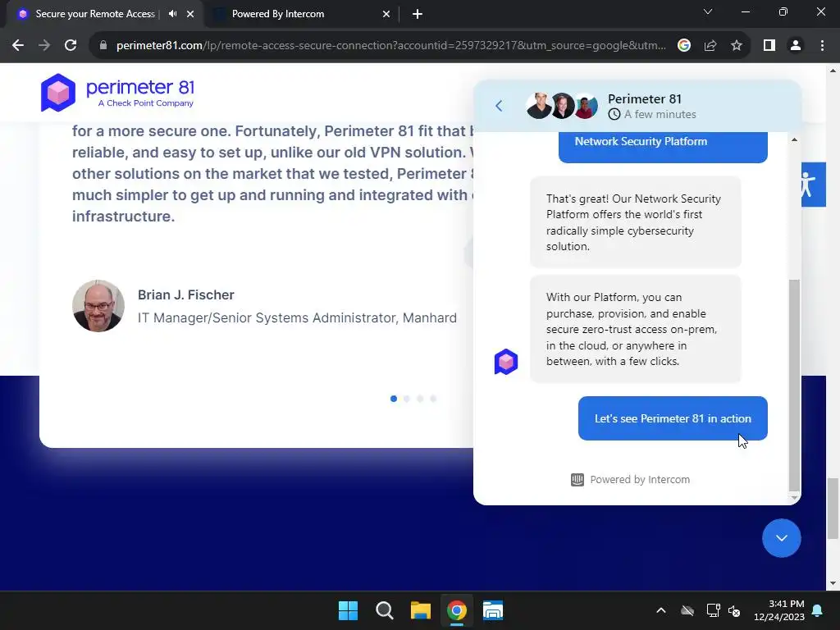
Task: Select the first testimonial carousel dot
Action: [x=394, y=399]
